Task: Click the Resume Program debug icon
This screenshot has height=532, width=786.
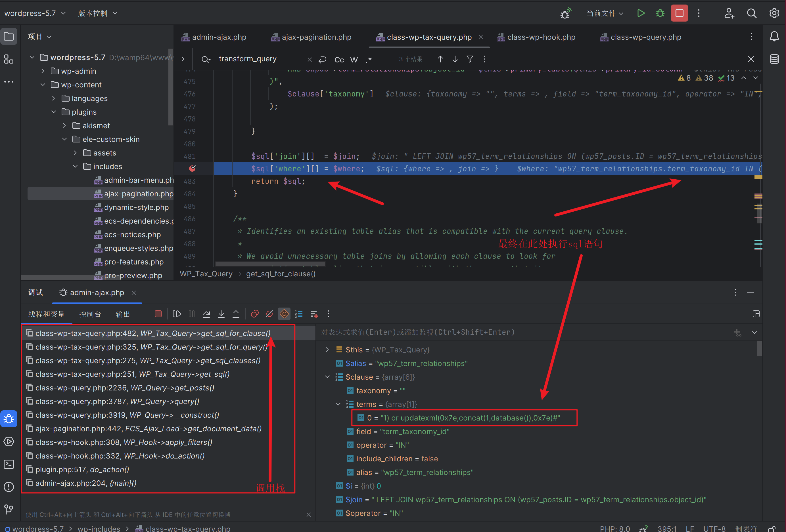Action: tap(177, 314)
